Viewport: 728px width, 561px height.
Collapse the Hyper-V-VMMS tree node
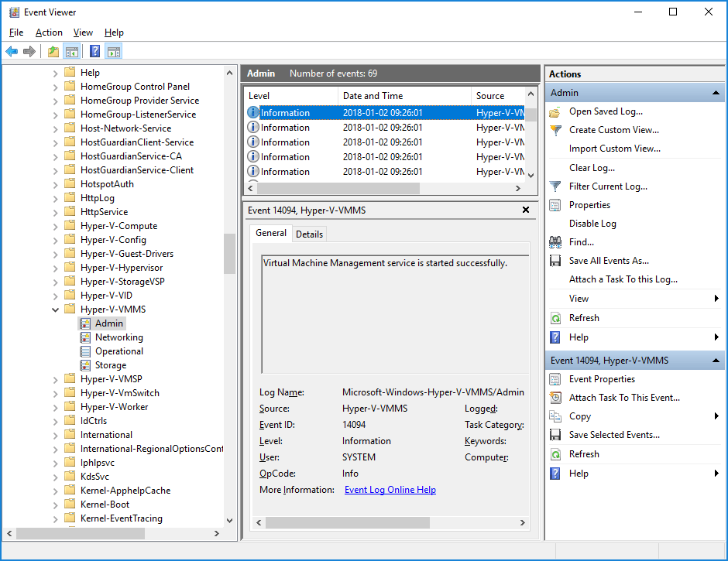pyautogui.click(x=55, y=310)
